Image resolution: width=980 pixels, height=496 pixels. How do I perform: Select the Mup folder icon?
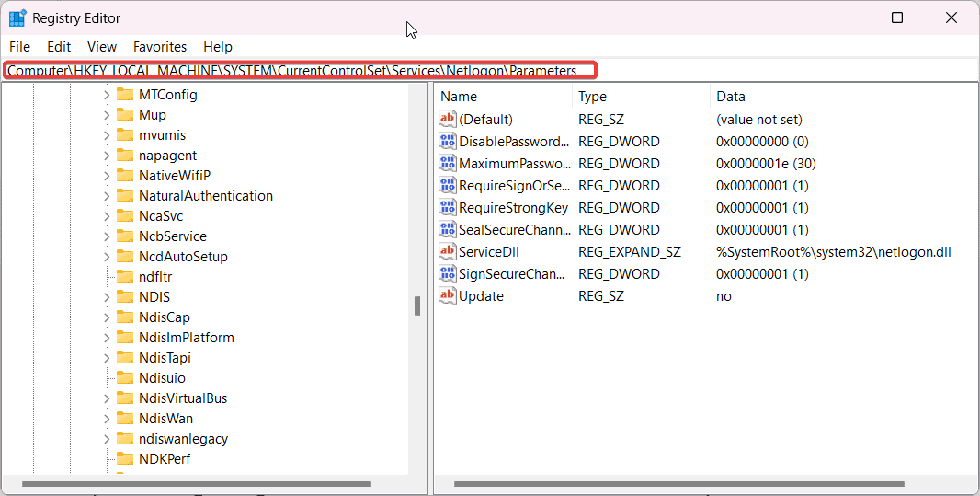click(x=125, y=115)
